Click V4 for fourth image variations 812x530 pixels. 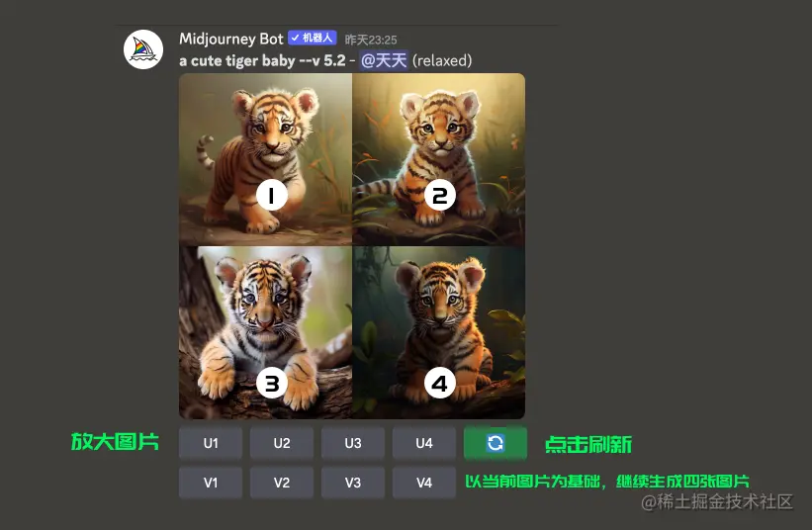[424, 483]
